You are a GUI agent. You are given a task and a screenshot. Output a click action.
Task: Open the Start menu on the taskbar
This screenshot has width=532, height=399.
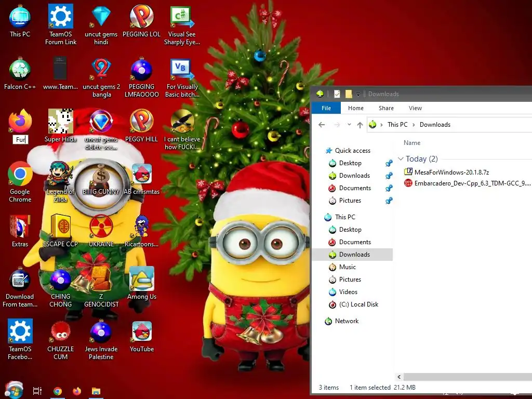coord(14,390)
